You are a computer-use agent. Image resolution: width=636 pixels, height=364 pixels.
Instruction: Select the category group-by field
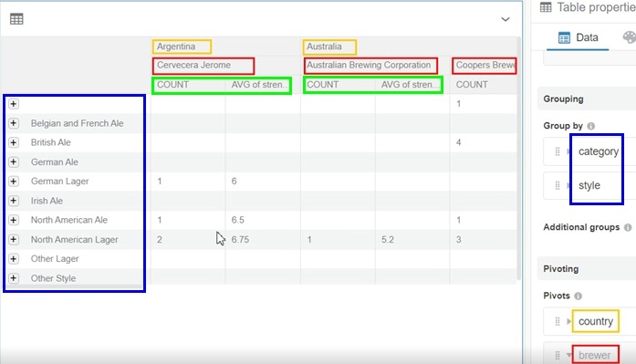click(x=599, y=151)
